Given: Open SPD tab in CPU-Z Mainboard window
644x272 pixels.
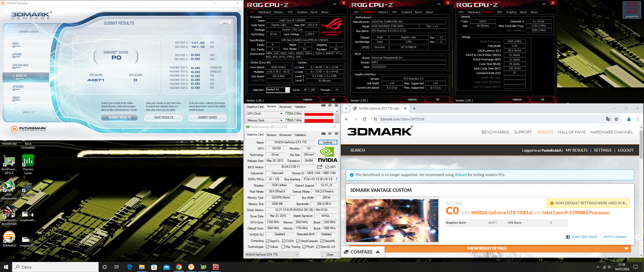Looking at the screenshot, I should click(394, 12).
